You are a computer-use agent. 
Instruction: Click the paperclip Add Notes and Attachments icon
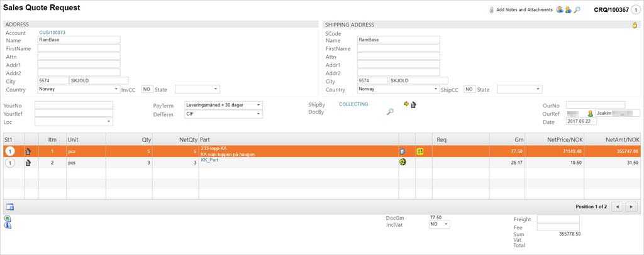(x=492, y=10)
